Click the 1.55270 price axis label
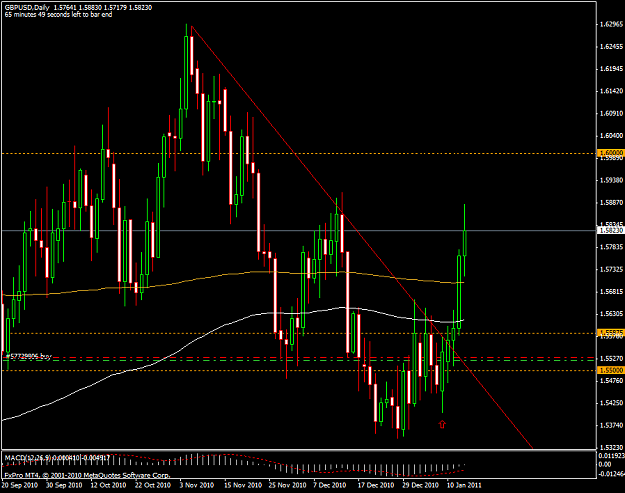 coord(611,359)
